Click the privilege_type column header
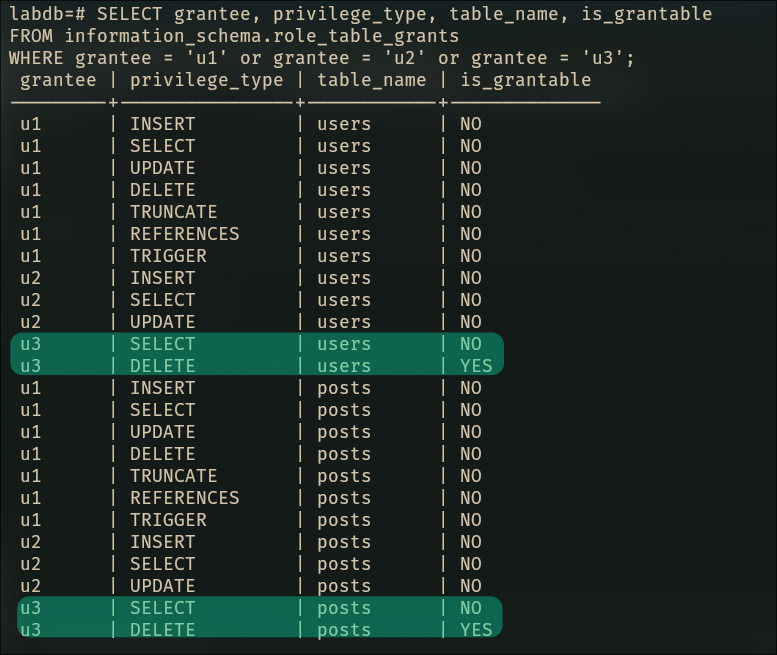 click(207, 80)
